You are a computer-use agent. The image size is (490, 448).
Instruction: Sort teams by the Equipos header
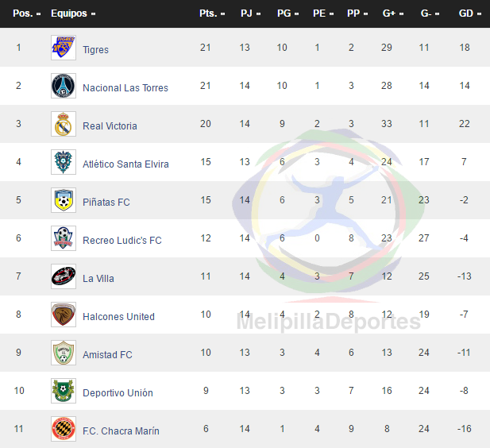coord(73,14)
